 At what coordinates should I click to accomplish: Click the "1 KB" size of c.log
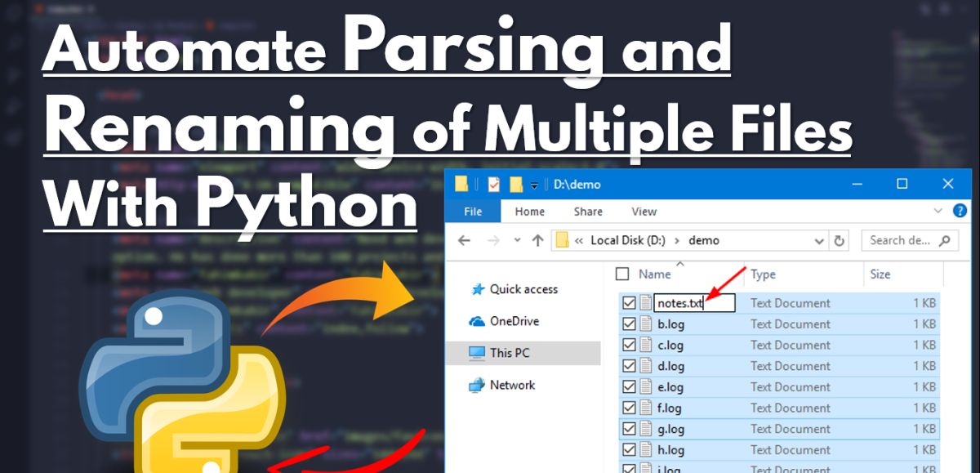924,346
